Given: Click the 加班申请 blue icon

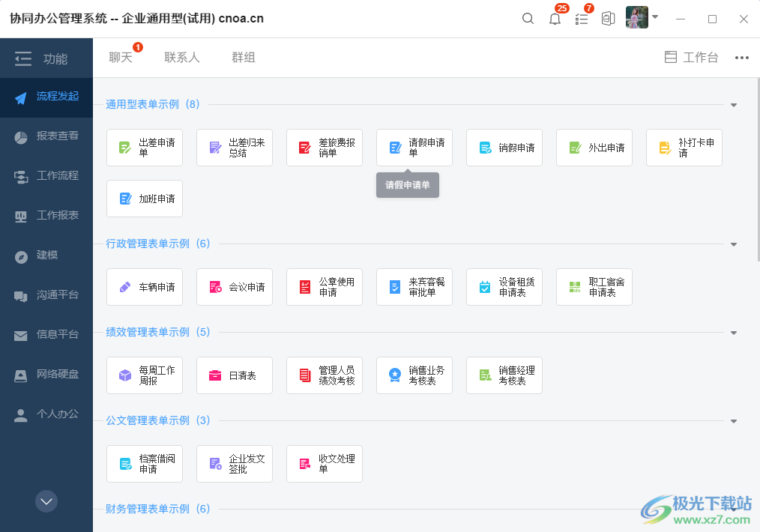Looking at the screenshot, I should click(125, 199).
